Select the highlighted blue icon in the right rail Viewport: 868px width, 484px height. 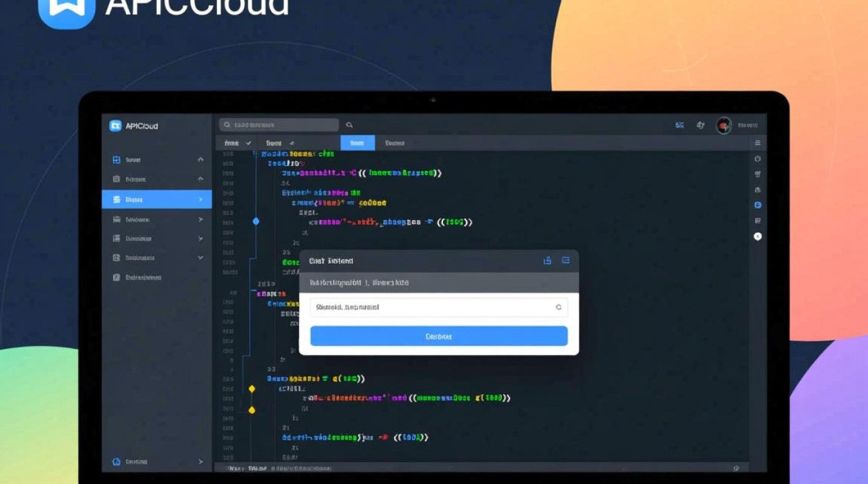758,205
